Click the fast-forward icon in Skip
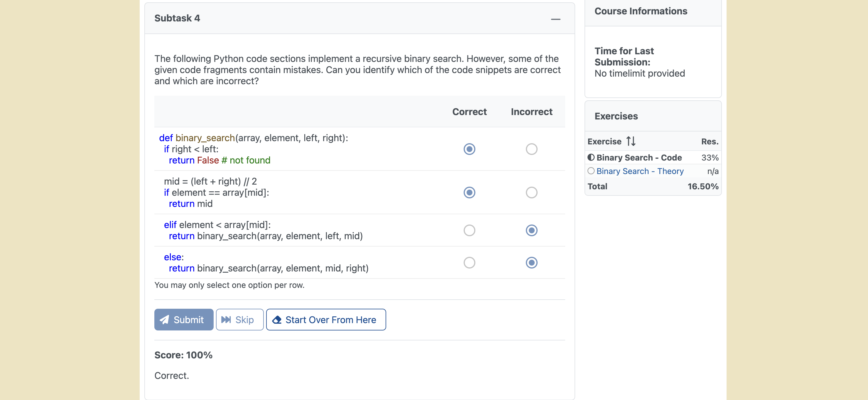 pyautogui.click(x=226, y=320)
